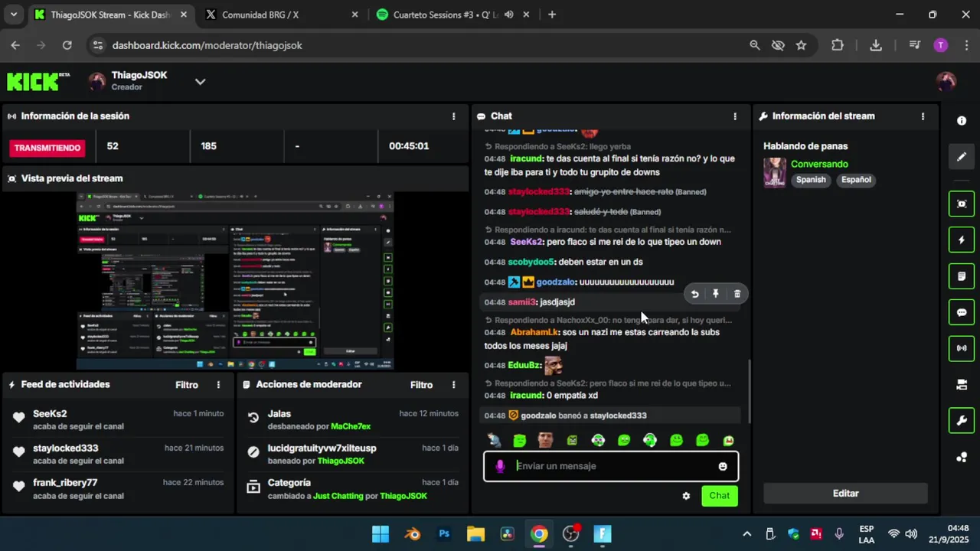Open the camera panel sidebar icon
This screenshot has height=551, width=980.
(962, 384)
